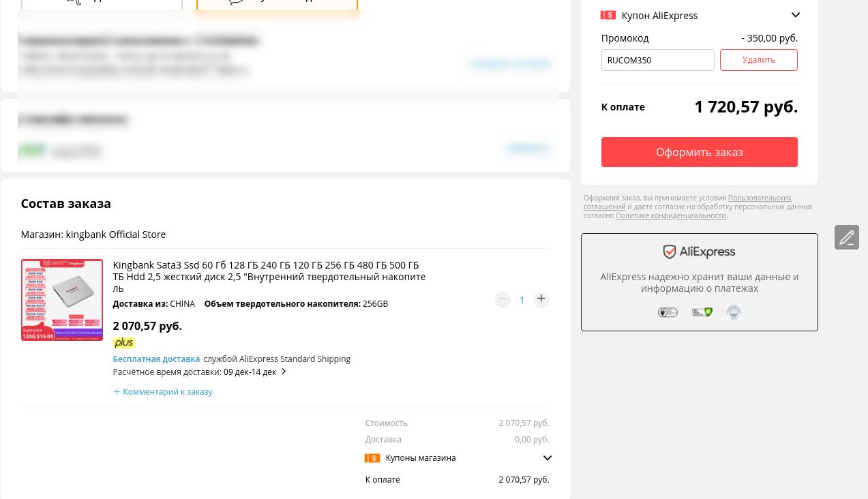
Task: Expand the Купоны магазина section
Action: coord(547,458)
